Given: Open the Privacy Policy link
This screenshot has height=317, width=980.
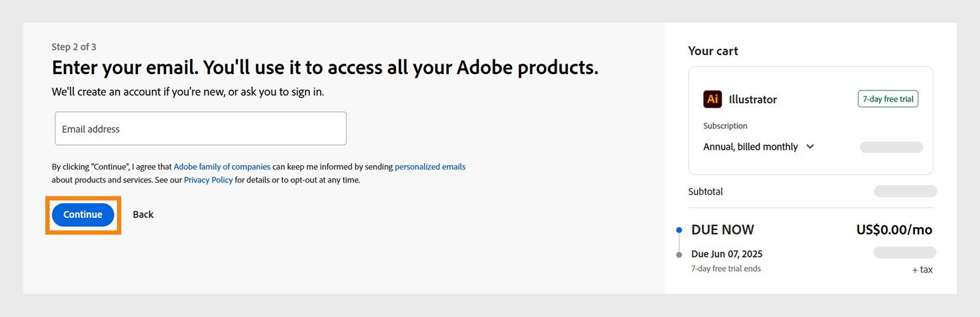Looking at the screenshot, I should (208, 180).
